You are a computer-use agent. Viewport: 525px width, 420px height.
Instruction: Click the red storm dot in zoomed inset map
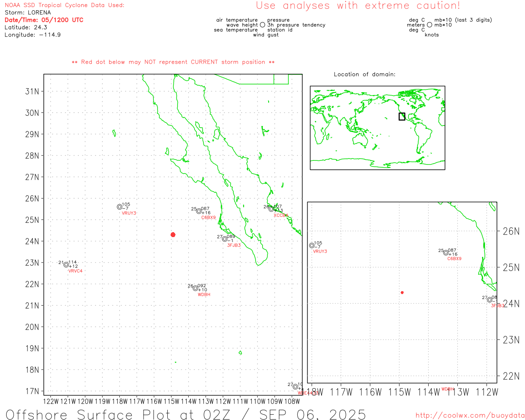point(402,292)
